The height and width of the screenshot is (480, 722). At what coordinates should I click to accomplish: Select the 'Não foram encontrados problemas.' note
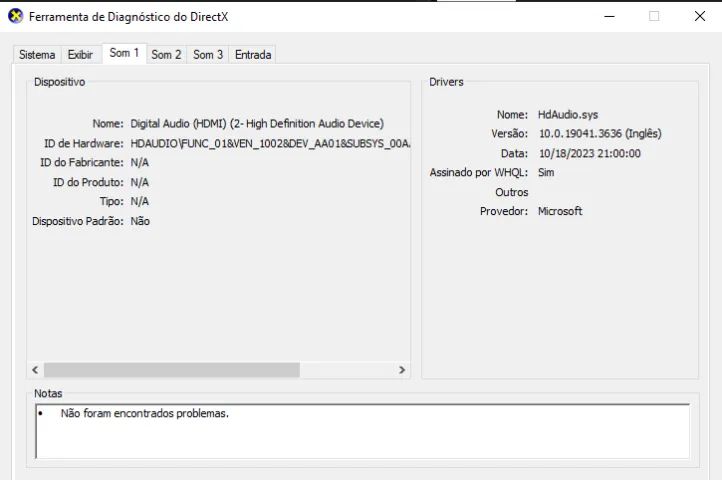[x=145, y=413]
